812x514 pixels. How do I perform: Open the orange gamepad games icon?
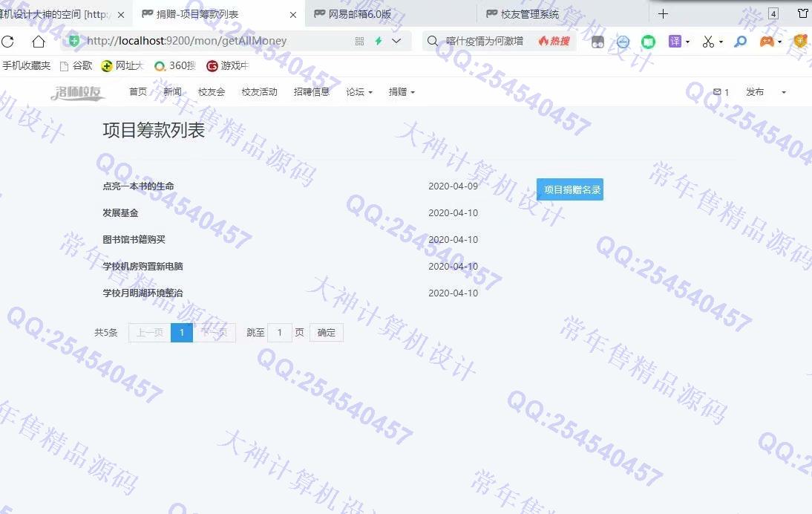pyautogui.click(x=767, y=42)
